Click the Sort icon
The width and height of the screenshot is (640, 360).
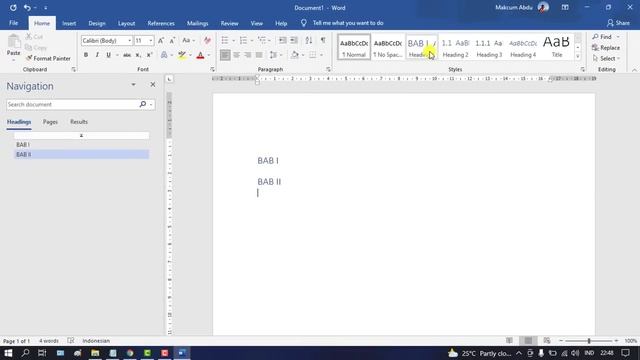(309, 40)
